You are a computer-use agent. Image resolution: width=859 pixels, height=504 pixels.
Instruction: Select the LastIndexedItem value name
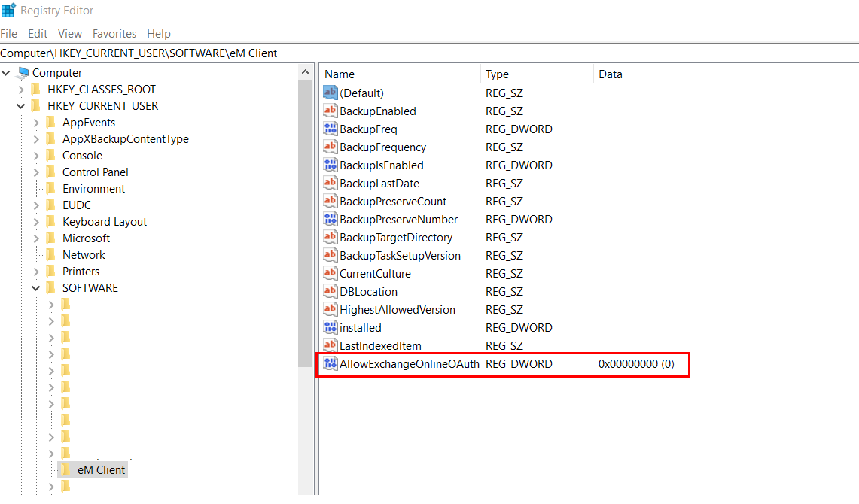coord(380,345)
